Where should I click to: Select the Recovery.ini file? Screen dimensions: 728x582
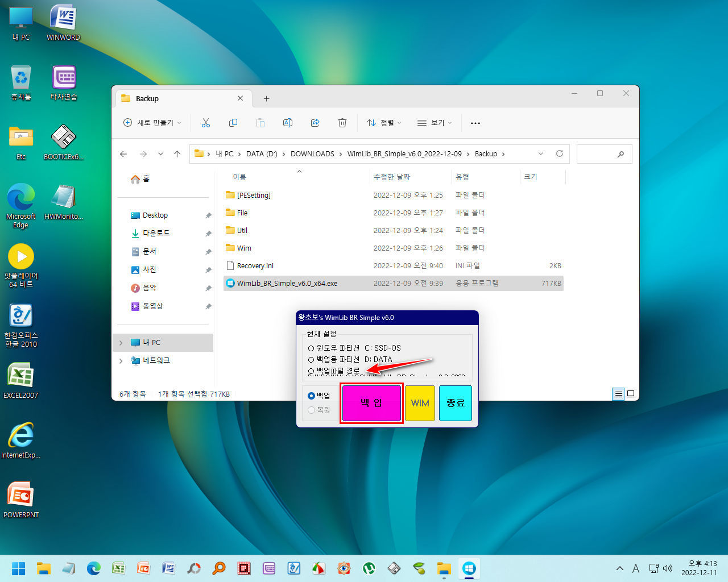393,266
